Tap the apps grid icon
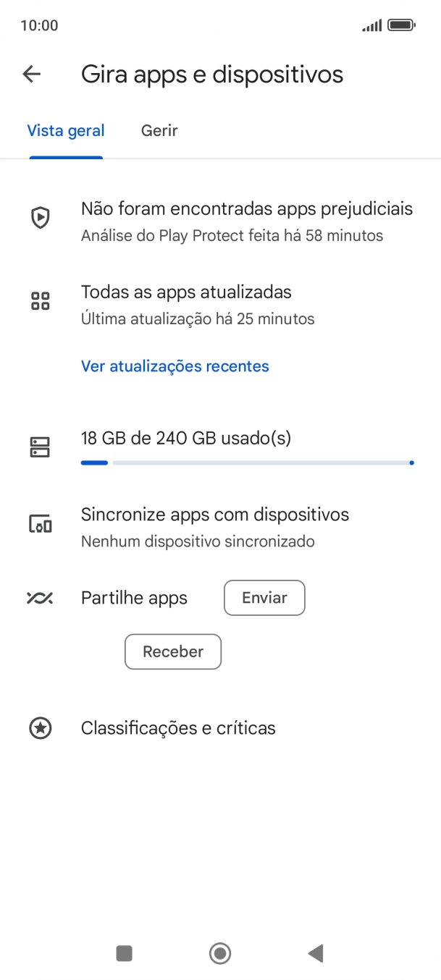 [40, 301]
